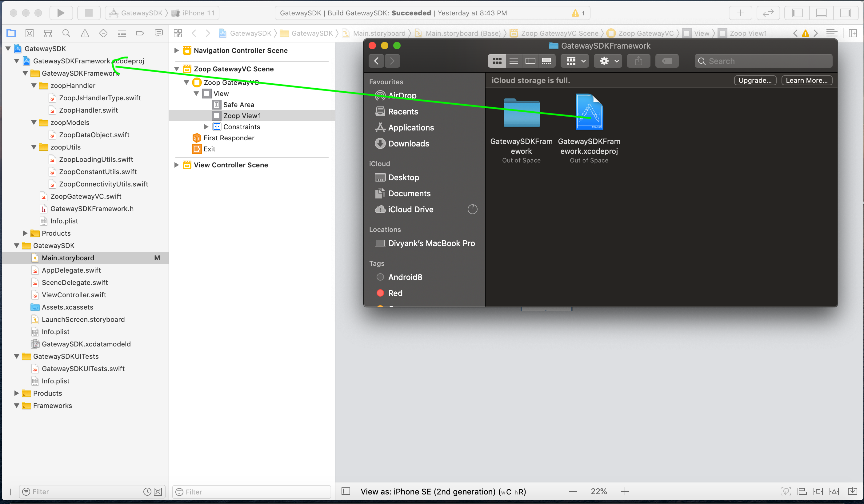The width and height of the screenshot is (864, 504).
Task: Expand the Constraints outline item
Action: tap(206, 127)
